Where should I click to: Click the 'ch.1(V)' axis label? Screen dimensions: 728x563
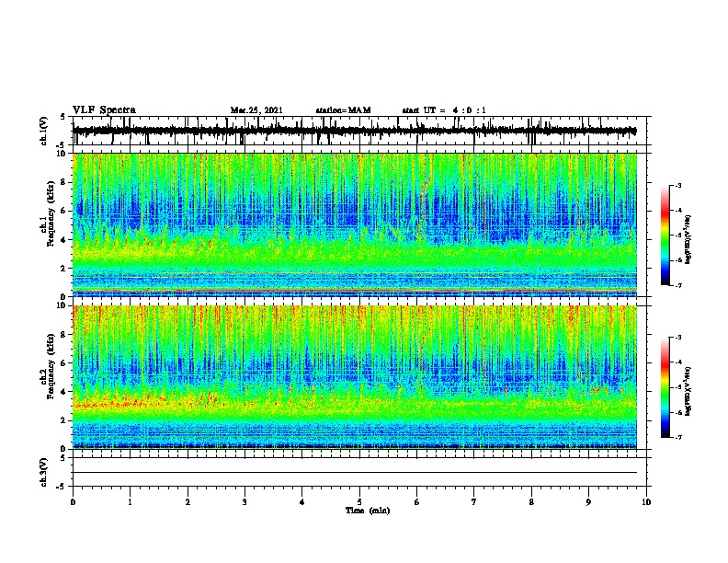tap(43, 131)
